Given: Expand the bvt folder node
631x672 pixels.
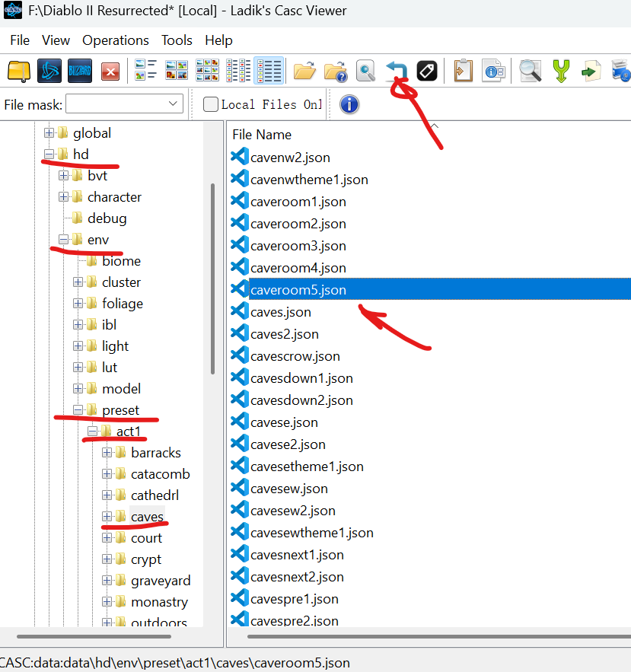Looking at the screenshot, I should click(63, 175).
